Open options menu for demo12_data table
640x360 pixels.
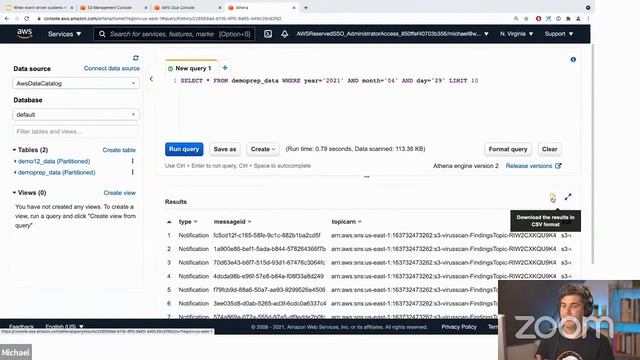(133, 161)
